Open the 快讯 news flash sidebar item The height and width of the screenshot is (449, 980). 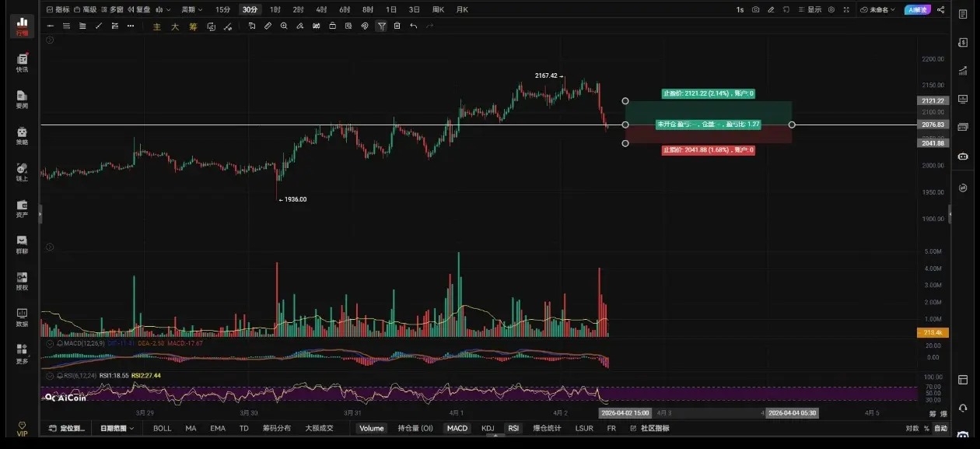[22, 63]
